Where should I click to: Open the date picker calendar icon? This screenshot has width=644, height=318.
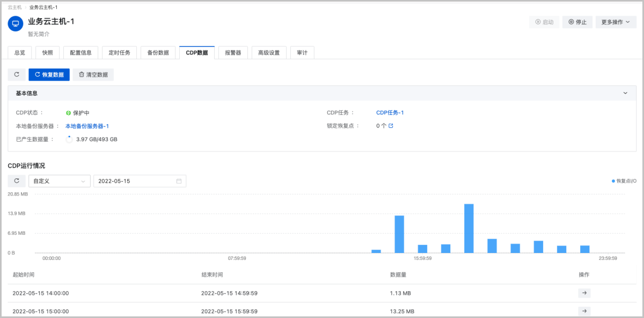click(179, 180)
